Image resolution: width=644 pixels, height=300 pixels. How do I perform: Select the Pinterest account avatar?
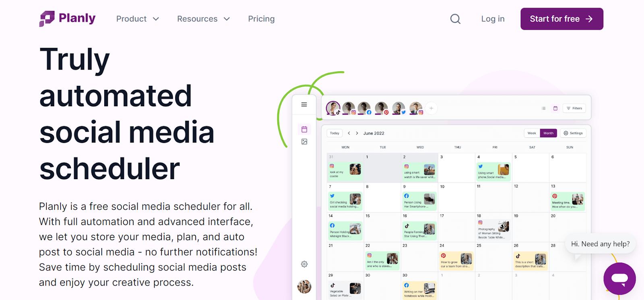tap(382, 108)
